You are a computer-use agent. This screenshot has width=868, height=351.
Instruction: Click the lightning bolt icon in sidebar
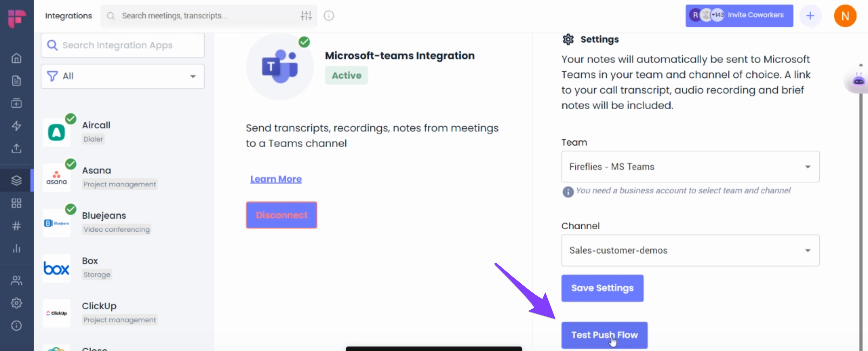[x=17, y=126]
